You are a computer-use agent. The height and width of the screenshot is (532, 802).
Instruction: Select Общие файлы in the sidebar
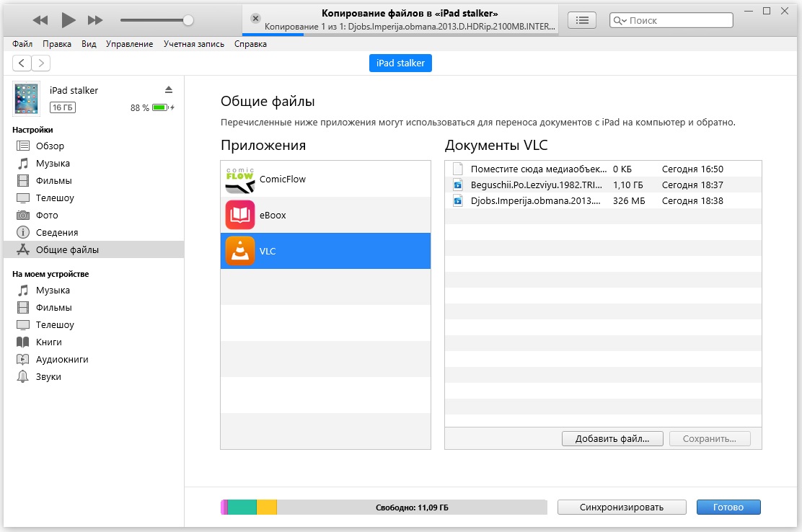tap(94, 249)
